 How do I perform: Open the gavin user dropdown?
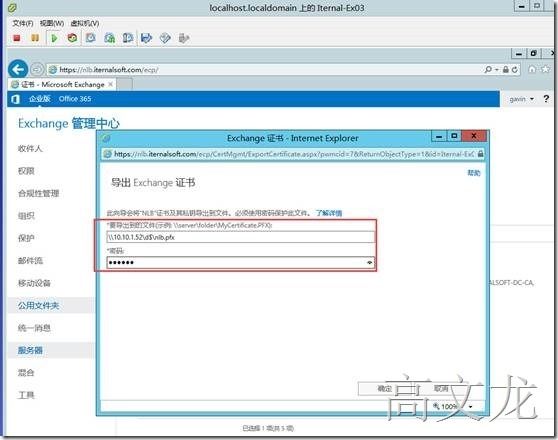click(521, 99)
